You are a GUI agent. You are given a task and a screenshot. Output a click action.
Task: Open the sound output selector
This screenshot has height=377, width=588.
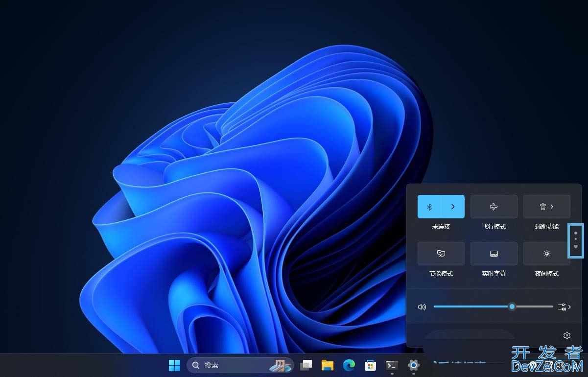point(564,307)
